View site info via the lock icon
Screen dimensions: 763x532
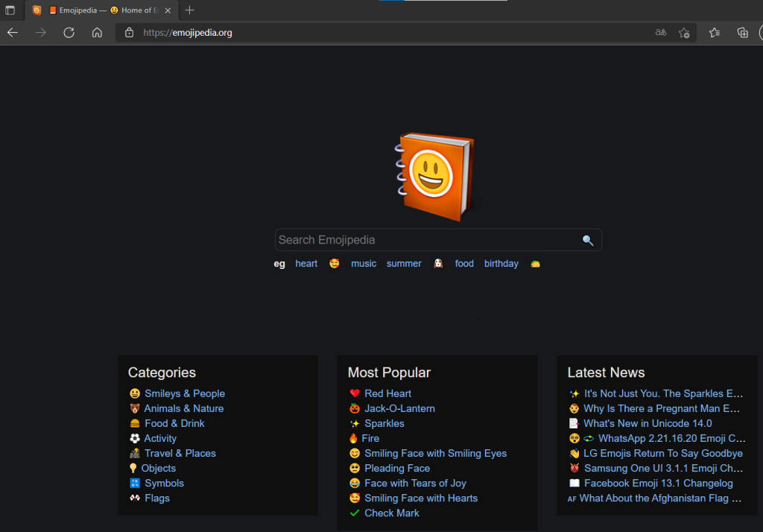tap(129, 33)
